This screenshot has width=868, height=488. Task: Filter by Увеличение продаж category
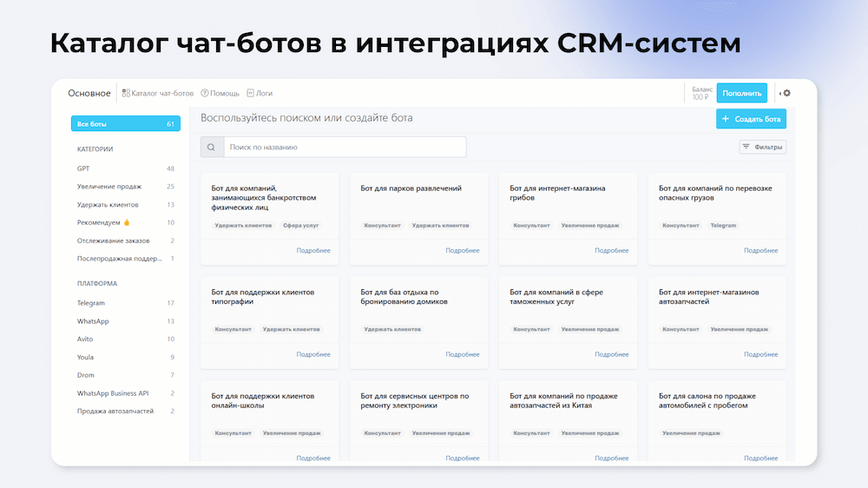point(108,187)
